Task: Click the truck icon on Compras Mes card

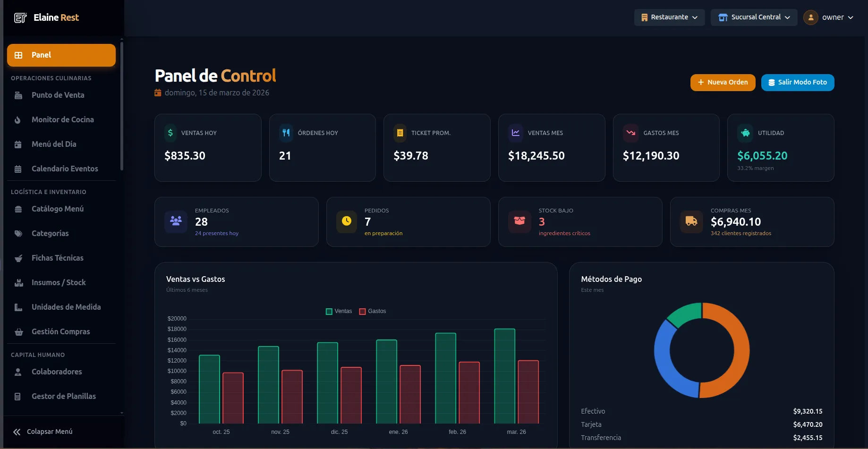Action: [x=691, y=221]
